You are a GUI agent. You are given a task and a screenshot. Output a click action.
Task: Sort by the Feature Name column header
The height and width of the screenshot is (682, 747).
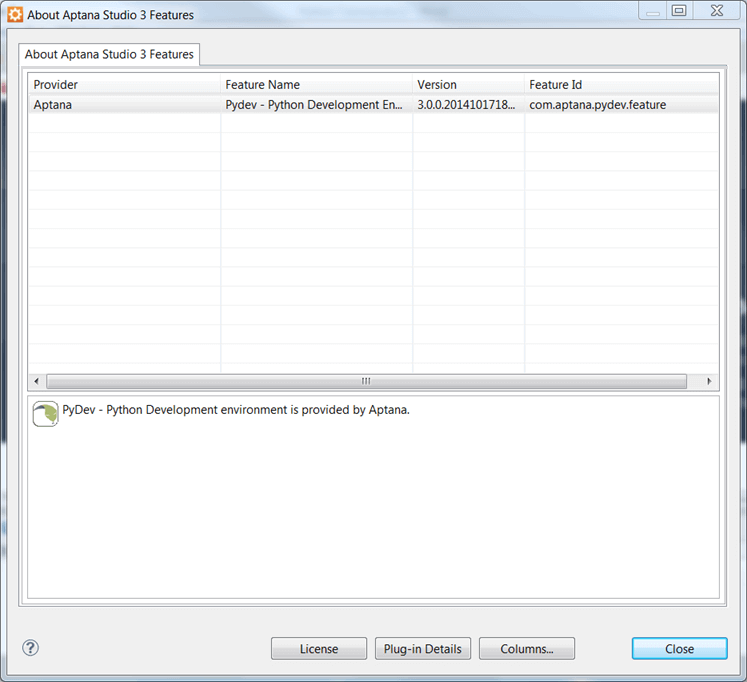coord(316,85)
